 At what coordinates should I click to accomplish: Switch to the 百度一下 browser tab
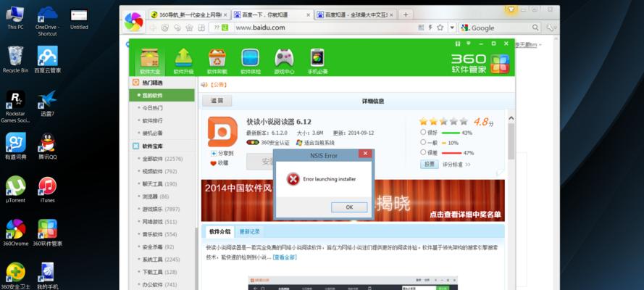(272, 14)
